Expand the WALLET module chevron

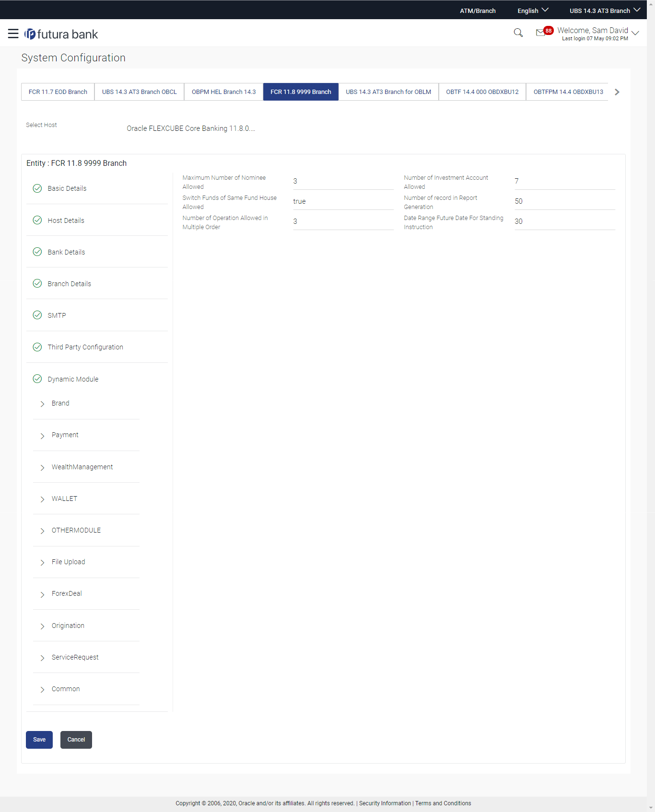point(42,499)
